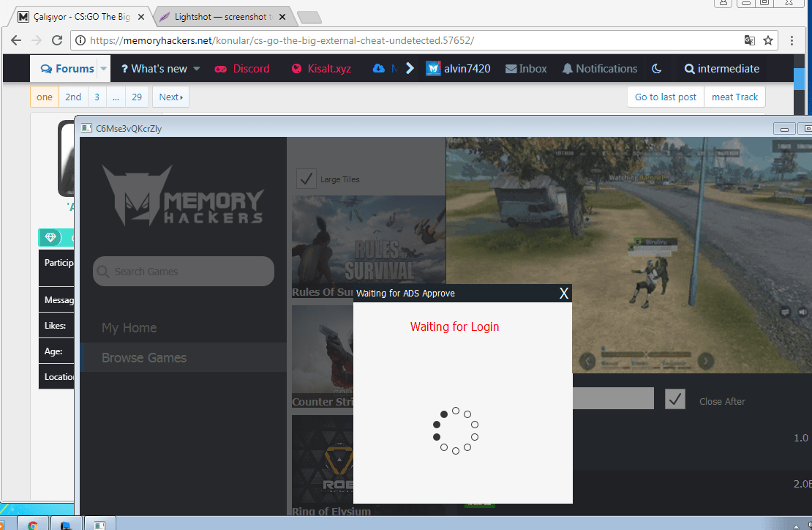The height and width of the screenshot is (530, 812).
Task: Open the Counter Strike game tile
Action: click(323, 356)
